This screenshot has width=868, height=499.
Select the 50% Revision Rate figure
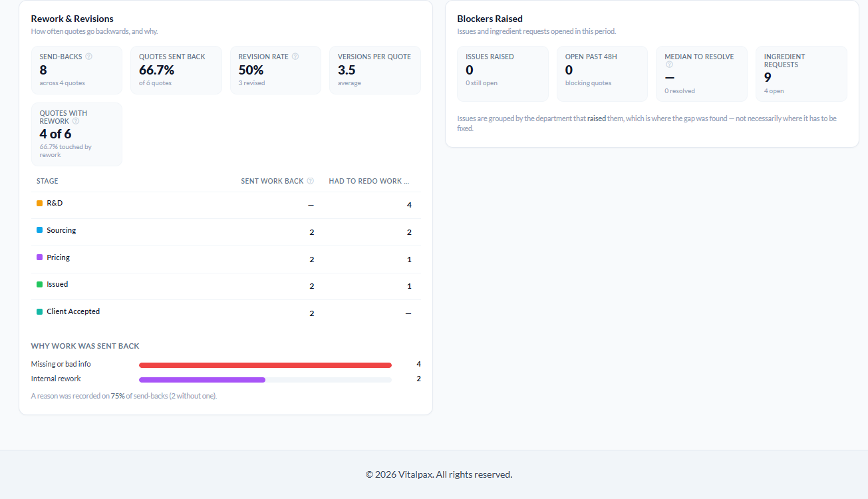pos(251,70)
